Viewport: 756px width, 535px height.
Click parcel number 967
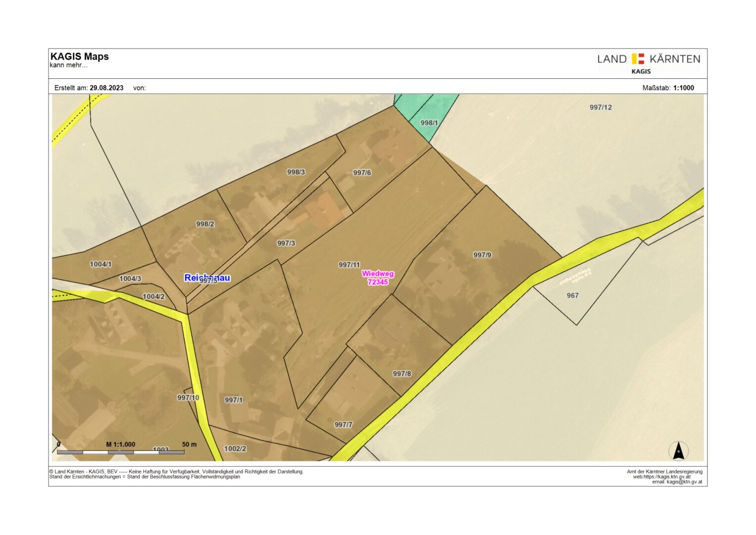click(572, 296)
